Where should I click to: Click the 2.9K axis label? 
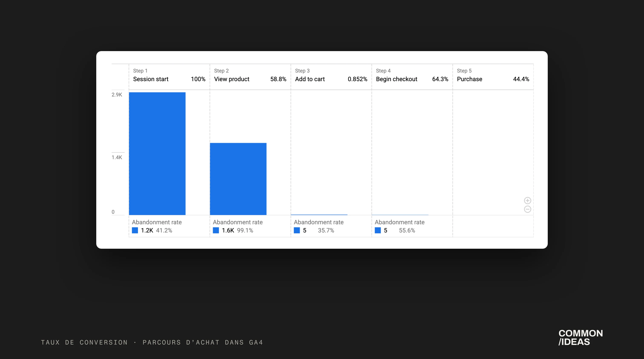click(117, 95)
